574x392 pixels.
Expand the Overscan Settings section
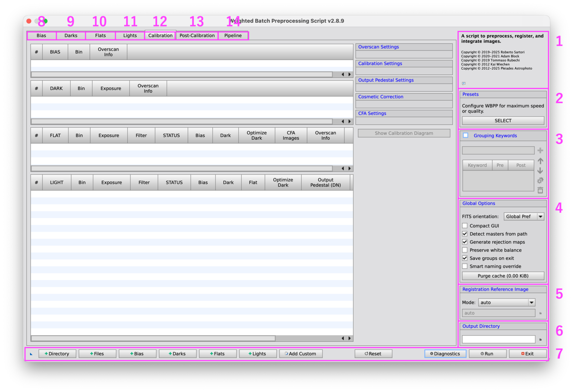[378, 47]
